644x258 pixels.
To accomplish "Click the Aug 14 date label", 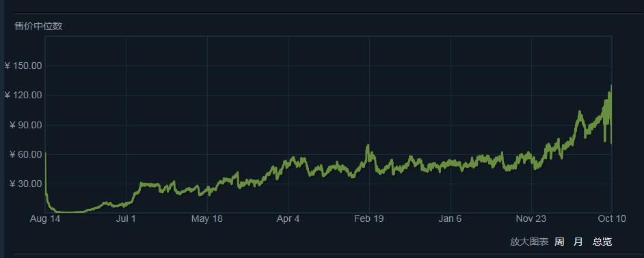I will [44, 219].
